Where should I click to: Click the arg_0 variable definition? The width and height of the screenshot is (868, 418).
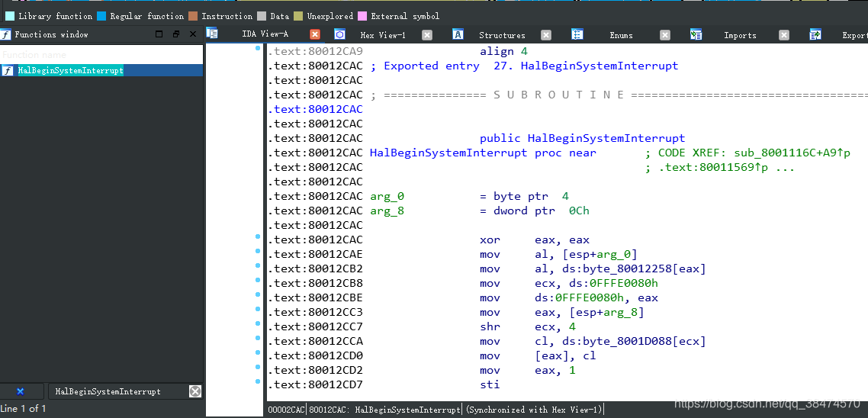point(387,196)
